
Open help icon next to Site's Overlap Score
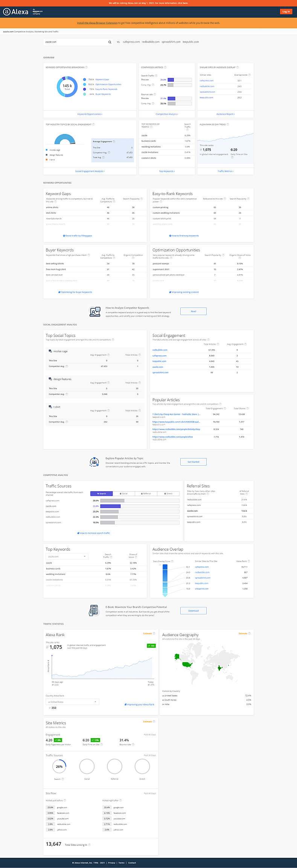click(172, 561)
